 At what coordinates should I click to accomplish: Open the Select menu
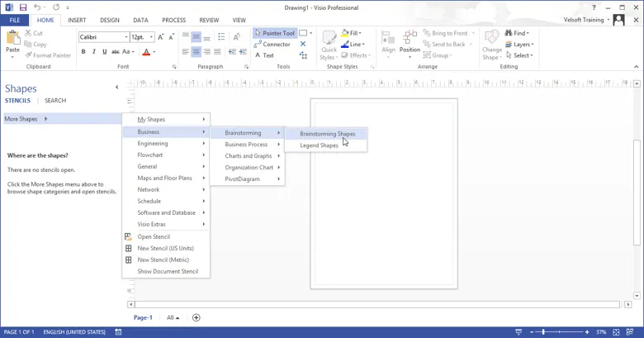[x=519, y=55]
